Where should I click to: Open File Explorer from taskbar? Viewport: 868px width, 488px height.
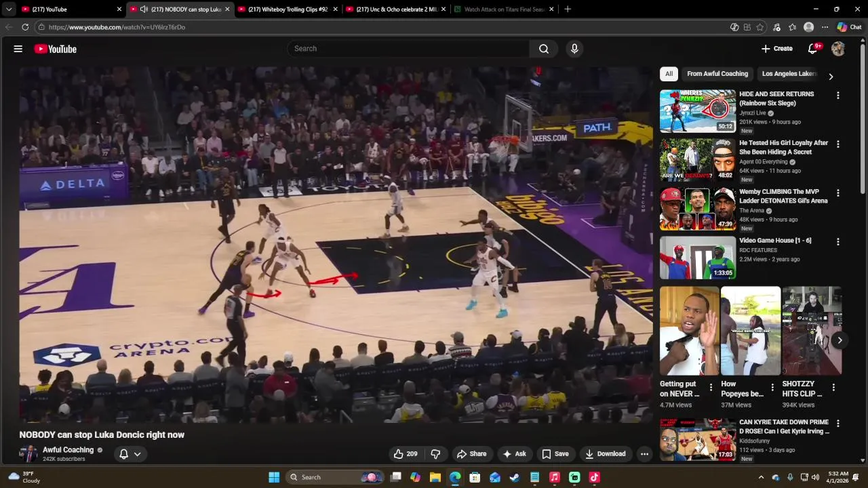click(x=435, y=477)
